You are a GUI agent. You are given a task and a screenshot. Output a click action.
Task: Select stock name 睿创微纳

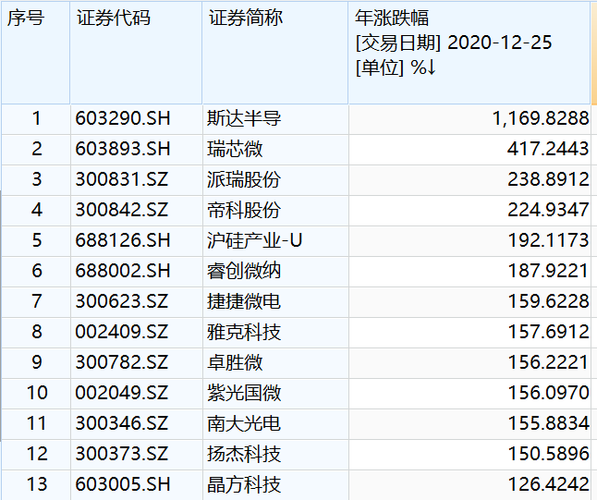(x=244, y=271)
